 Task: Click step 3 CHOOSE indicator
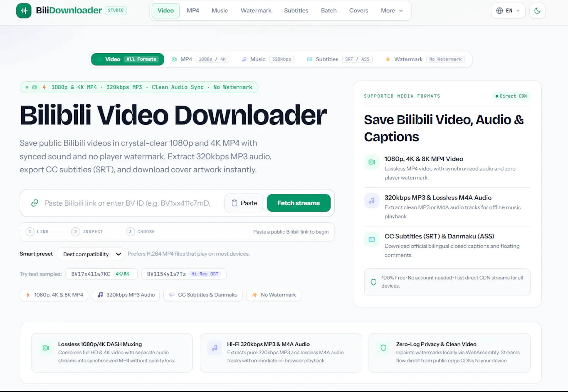coord(141,232)
